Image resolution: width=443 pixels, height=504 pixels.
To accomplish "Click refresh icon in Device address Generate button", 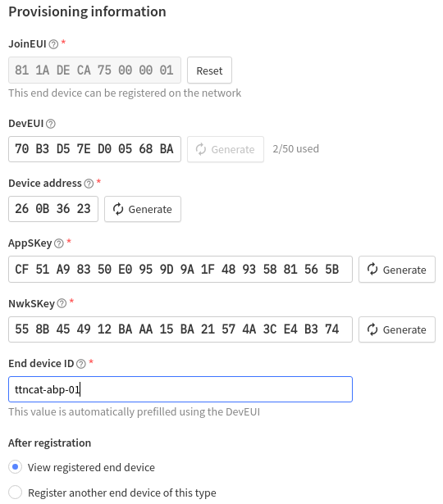I will pos(118,209).
